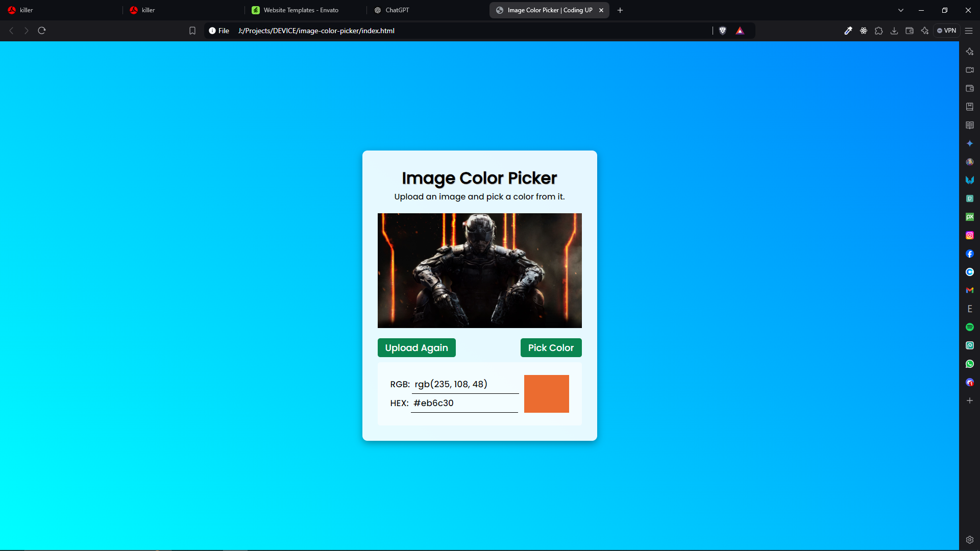Viewport: 980px width, 551px height.
Task: Open Discord shortcut with notification badge
Action: [970, 382]
